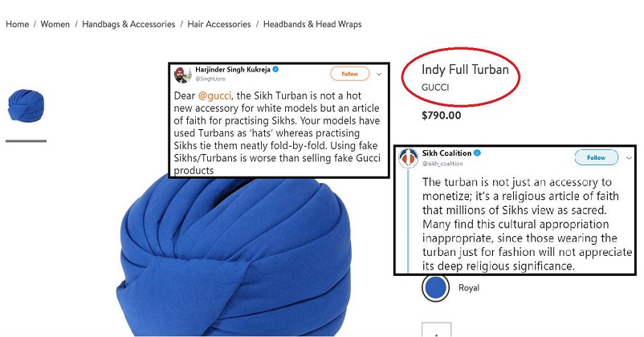
Task: Follow the Sikh Coalition account
Action: [596, 157]
